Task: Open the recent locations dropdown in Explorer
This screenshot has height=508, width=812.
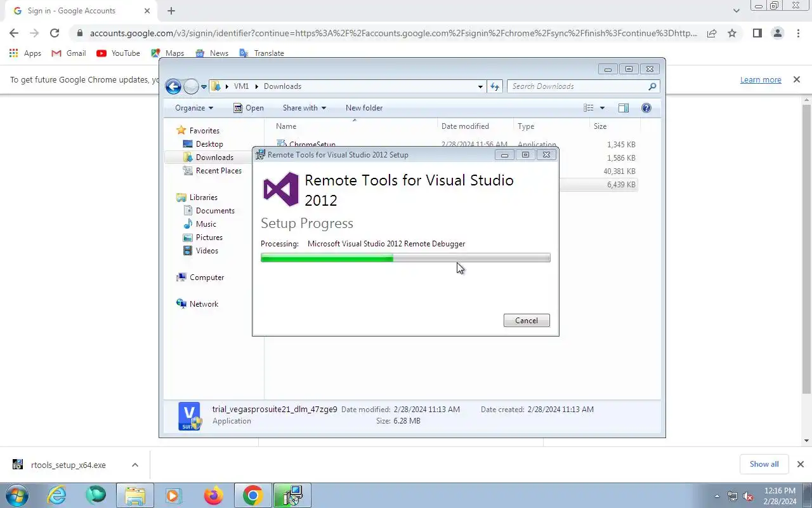Action: (204, 87)
